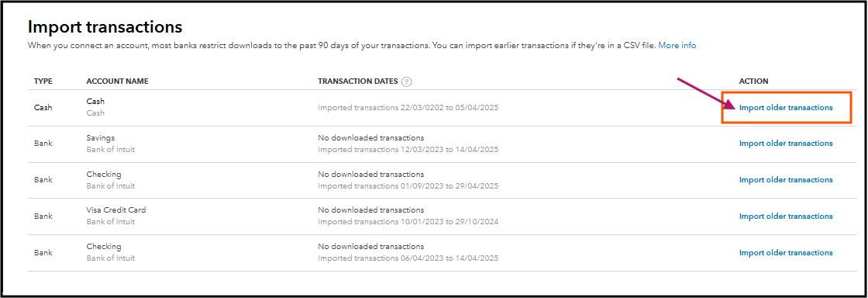
Task: Click the ACTION column header
Action: point(753,81)
